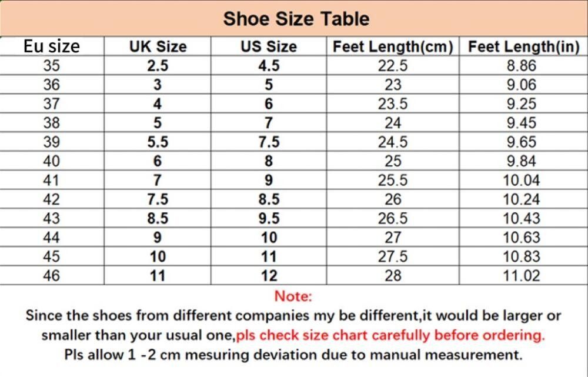Click the Shoe Size Table title
This screenshot has width=588, height=377.
point(296,19)
